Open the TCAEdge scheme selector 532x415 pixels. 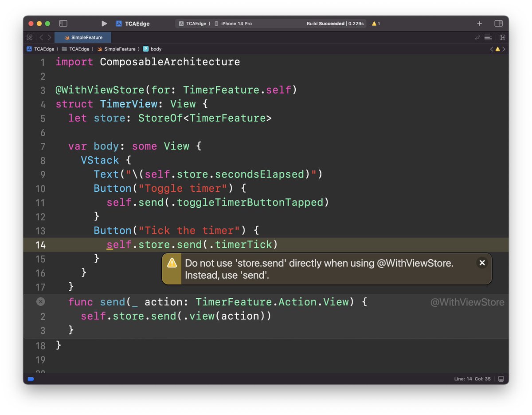(x=194, y=24)
